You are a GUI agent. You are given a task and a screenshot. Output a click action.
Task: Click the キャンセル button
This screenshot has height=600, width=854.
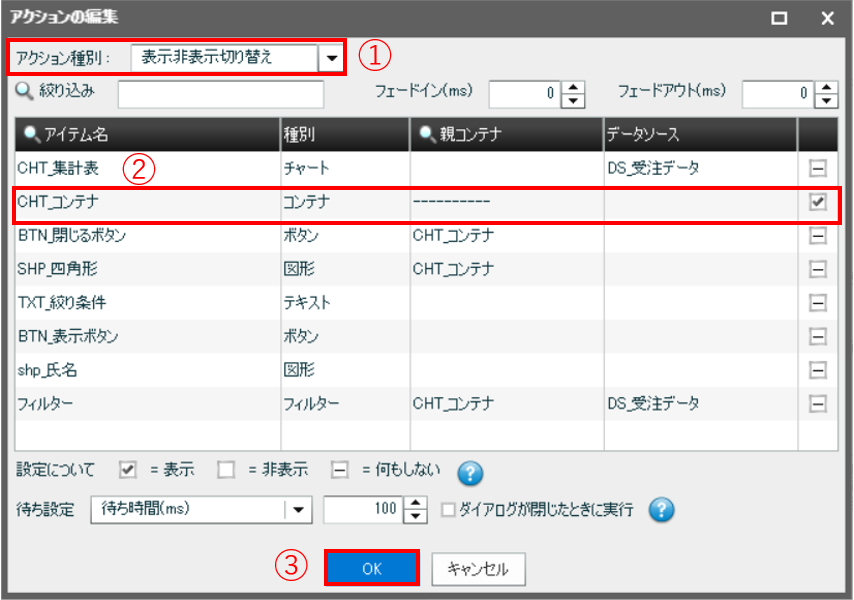(478, 568)
